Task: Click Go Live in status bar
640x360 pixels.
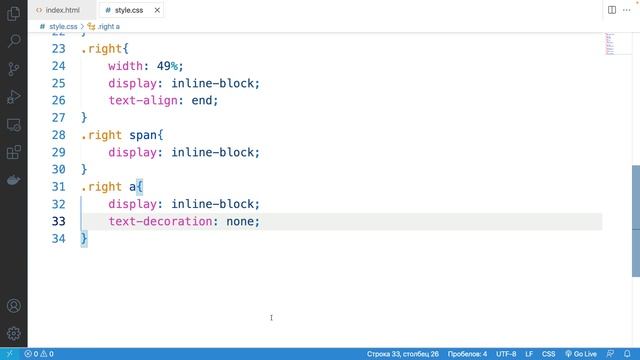Action: point(581,354)
